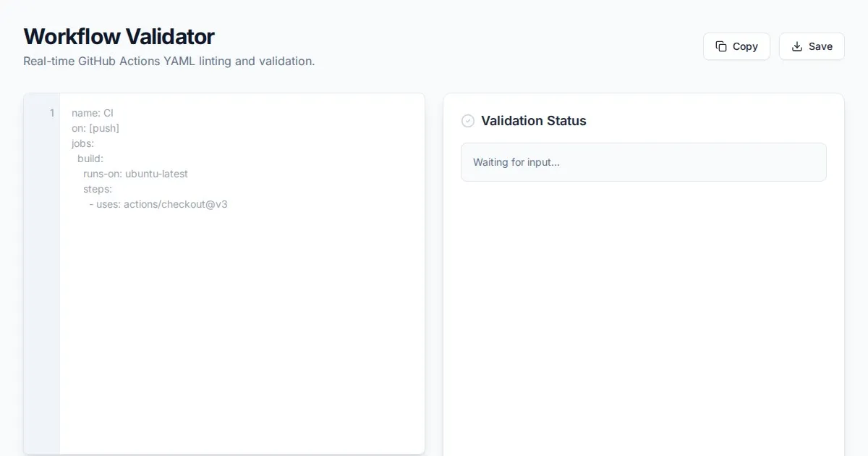Click the "jobs:" line in the editor
The height and width of the screenshot is (456, 868).
(x=82, y=143)
